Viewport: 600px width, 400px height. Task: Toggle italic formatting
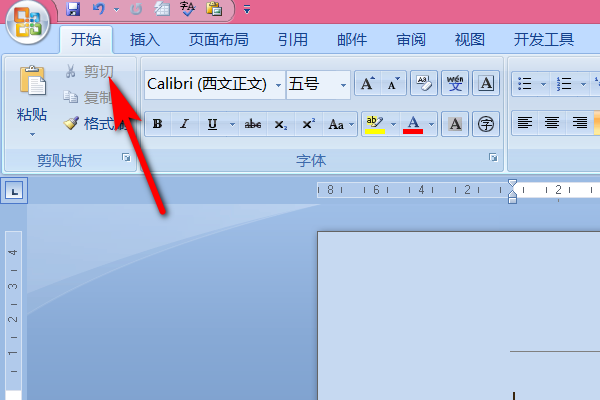pos(185,124)
